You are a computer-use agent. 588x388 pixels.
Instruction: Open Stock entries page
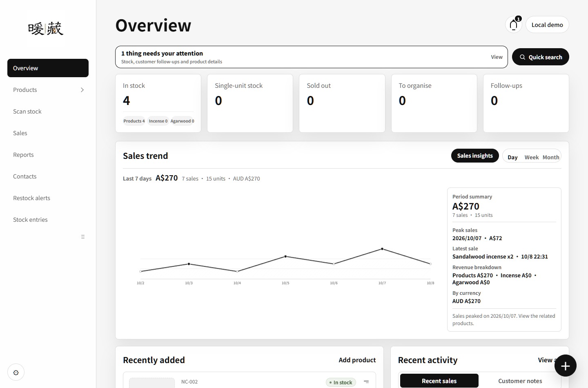(48, 220)
